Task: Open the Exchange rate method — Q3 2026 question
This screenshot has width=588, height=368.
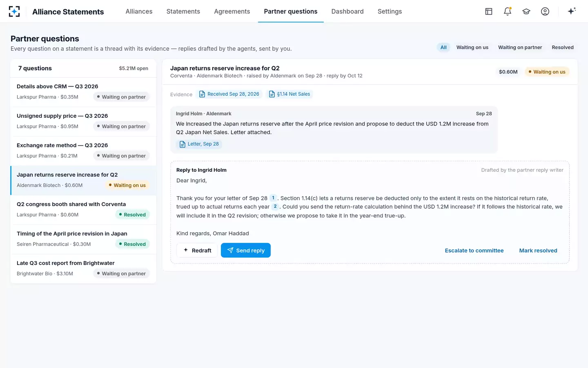Action: click(x=83, y=151)
